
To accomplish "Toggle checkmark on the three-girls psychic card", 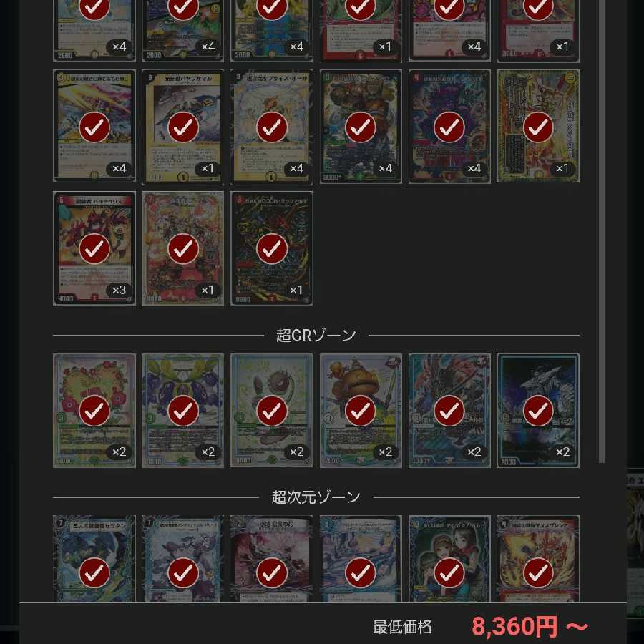I will point(449,572).
